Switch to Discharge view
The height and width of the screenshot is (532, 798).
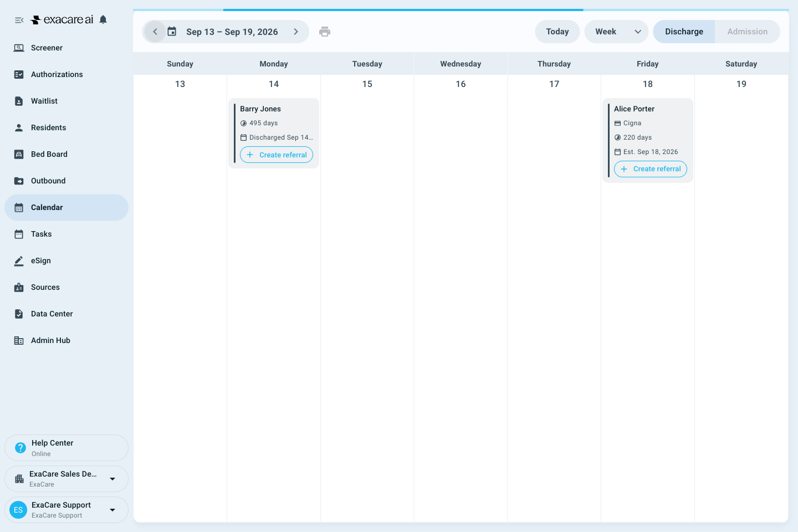click(684, 32)
